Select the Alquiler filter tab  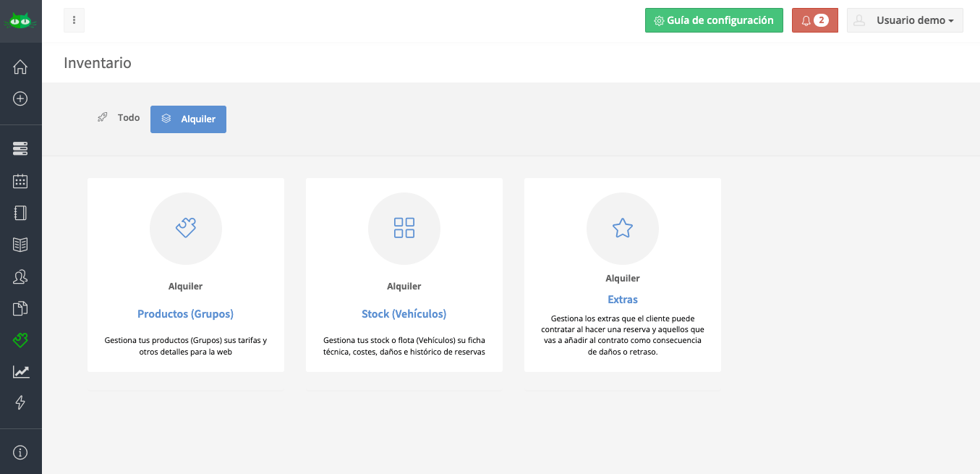pos(188,119)
